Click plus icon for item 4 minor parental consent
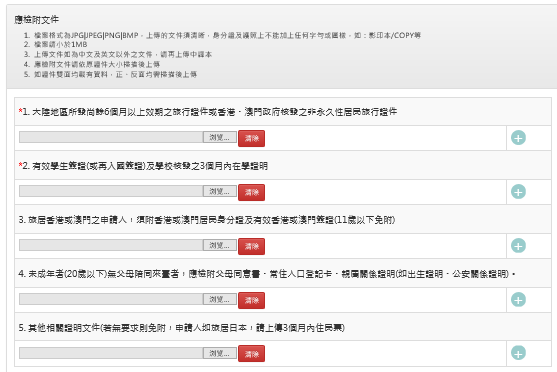 click(518, 300)
